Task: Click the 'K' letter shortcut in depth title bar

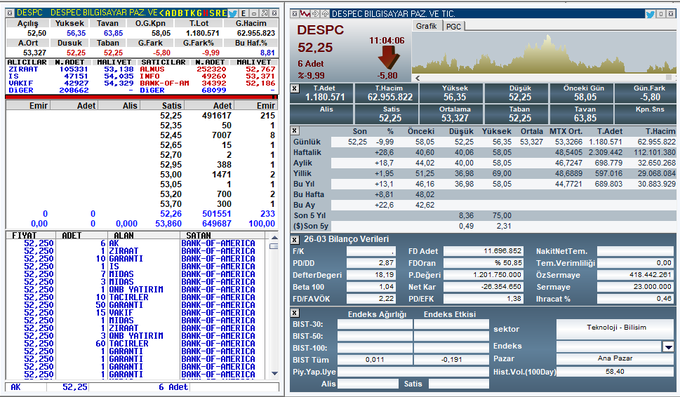Action: (193, 13)
